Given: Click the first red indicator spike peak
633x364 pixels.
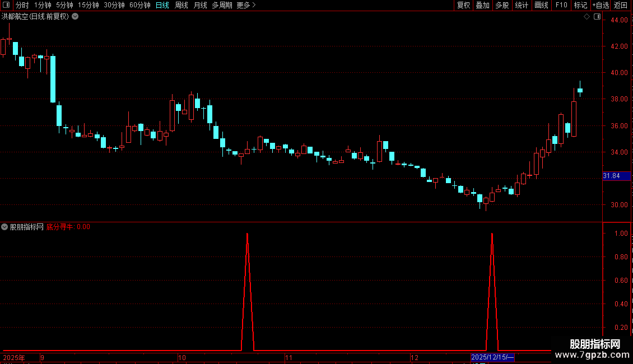Looking at the screenshot, I should pyautogui.click(x=247, y=234).
